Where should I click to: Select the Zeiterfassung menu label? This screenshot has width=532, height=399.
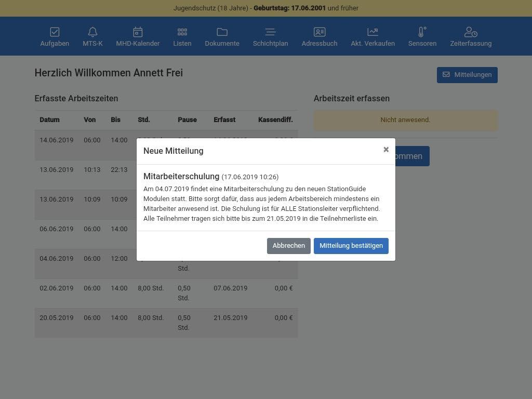[471, 44]
